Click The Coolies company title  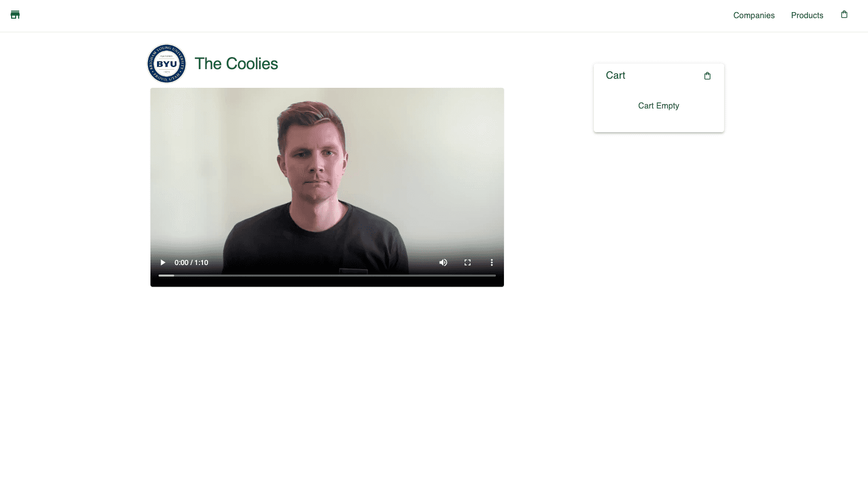pos(236,64)
